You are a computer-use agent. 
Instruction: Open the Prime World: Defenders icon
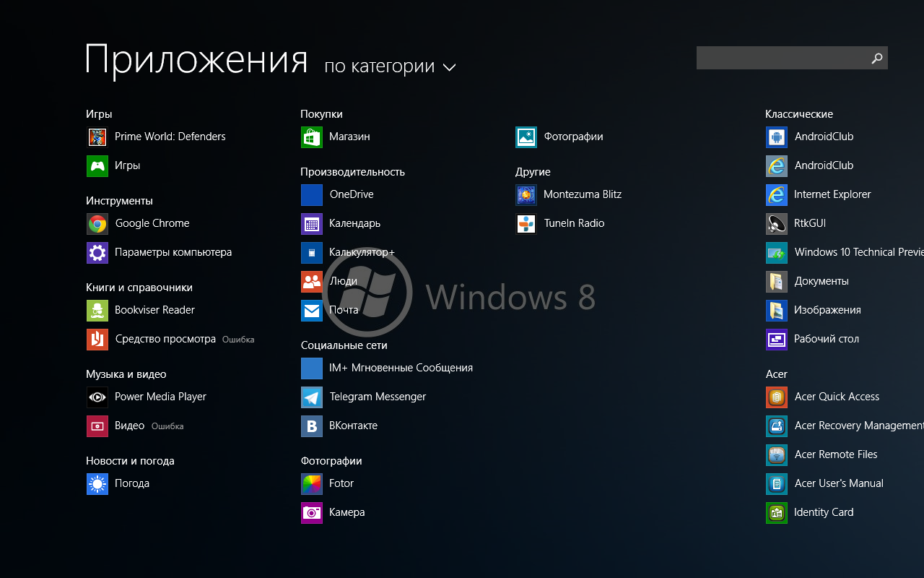(97, 137)
